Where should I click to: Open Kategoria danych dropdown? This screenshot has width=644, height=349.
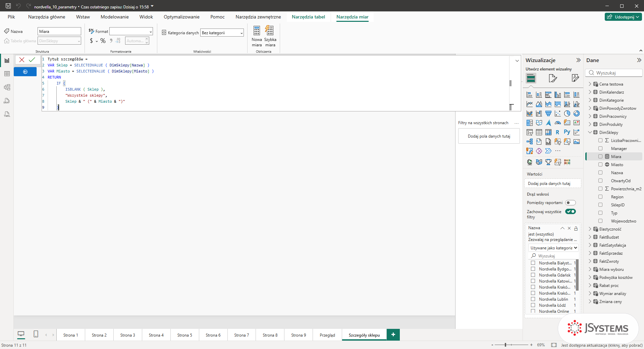coord(222,33)
